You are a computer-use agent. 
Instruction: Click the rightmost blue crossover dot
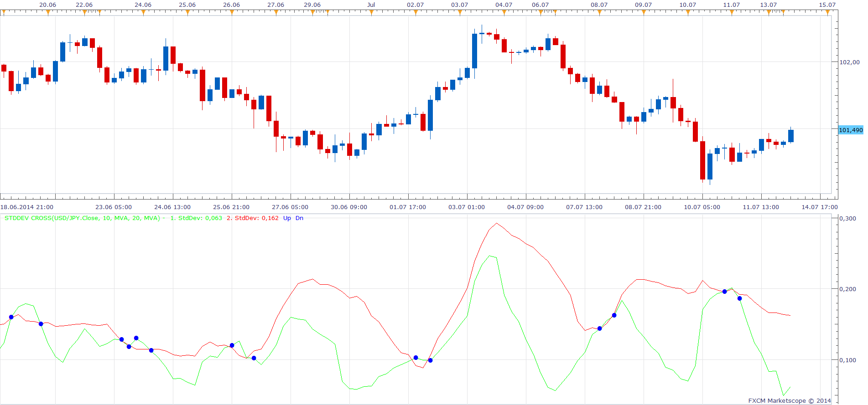coord(739,298)
